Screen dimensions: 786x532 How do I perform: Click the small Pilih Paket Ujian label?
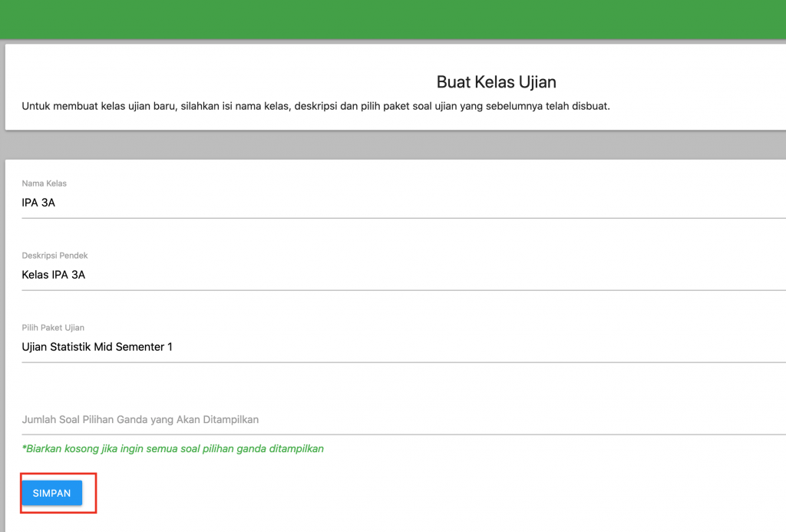(53, 328)
